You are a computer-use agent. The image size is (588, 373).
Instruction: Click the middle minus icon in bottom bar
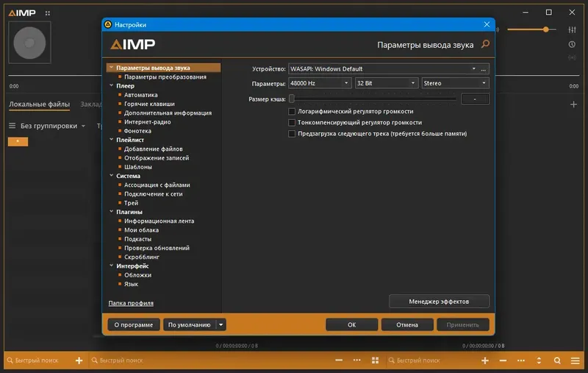click(x=339, y=360)
